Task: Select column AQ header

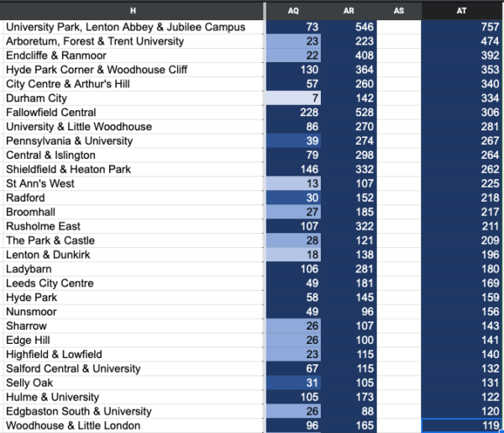Action: pyautogui.click(x=293, y=11)
